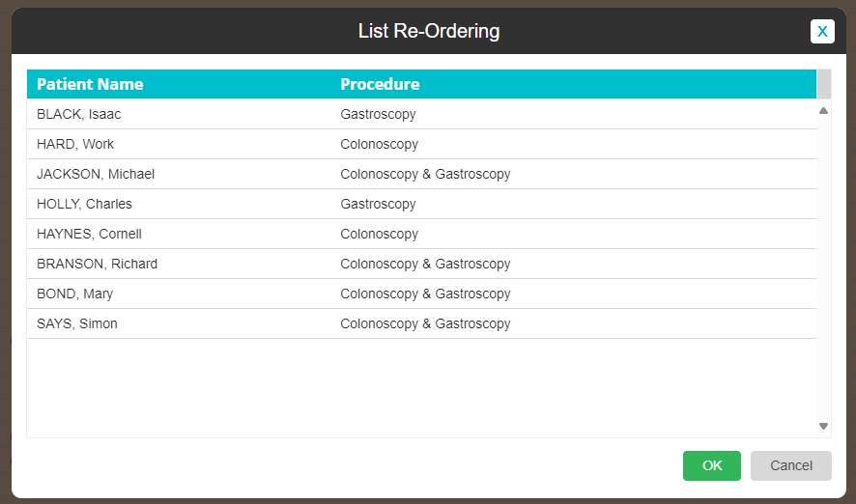Viewport: 856px width, 504px height.
Task: Click Gastroscopy procedure for Isaac Black
Action: pos(378,114)
